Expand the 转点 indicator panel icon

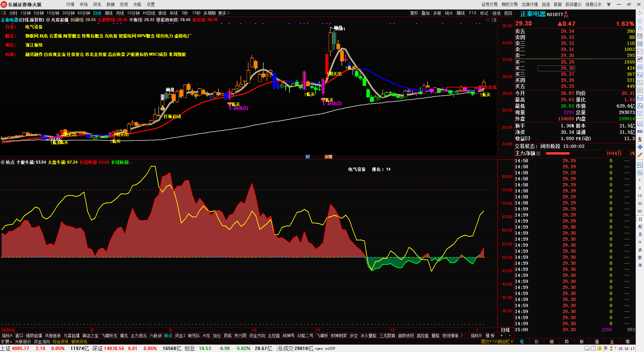(x=3, y=162)
